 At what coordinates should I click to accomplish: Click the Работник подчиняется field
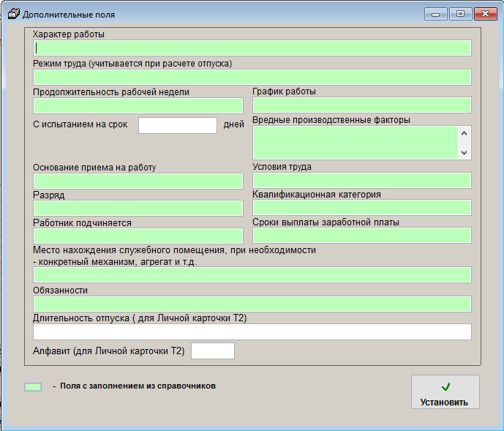click(138, 236)
